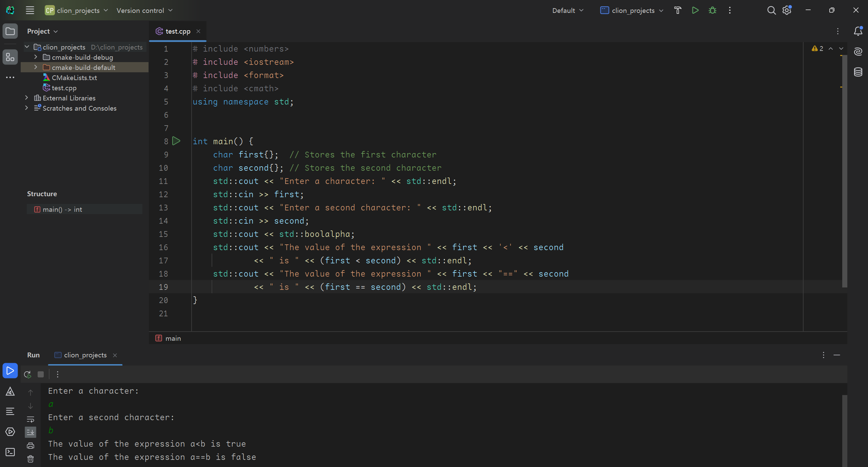
Task: Open CMakeLists.txt in project tree
Action: (74, 78)
